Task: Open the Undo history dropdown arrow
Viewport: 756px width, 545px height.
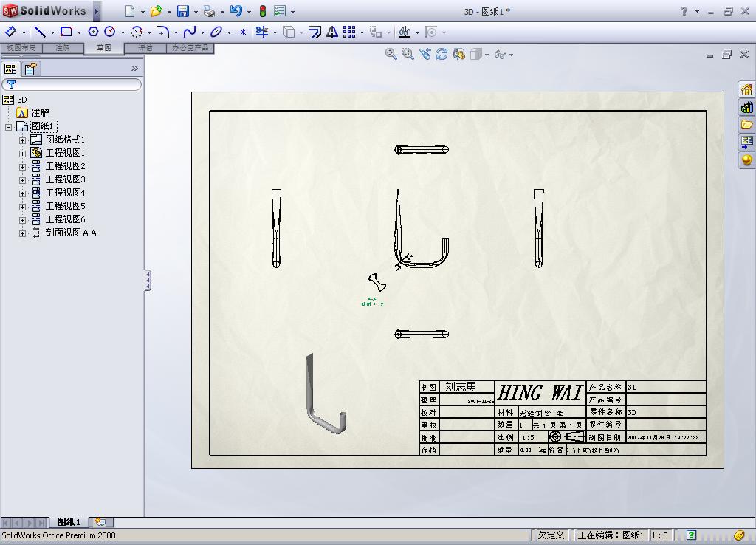Action: click(249, 12)
